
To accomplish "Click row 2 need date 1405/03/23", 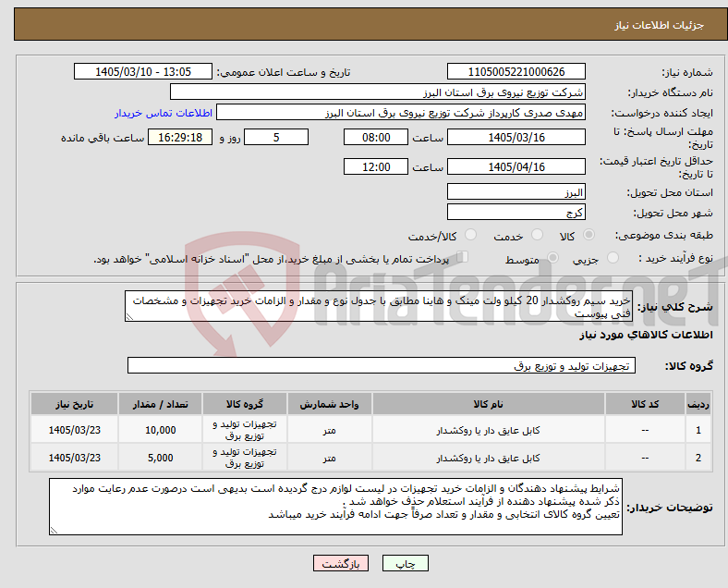I will [74, 458].
